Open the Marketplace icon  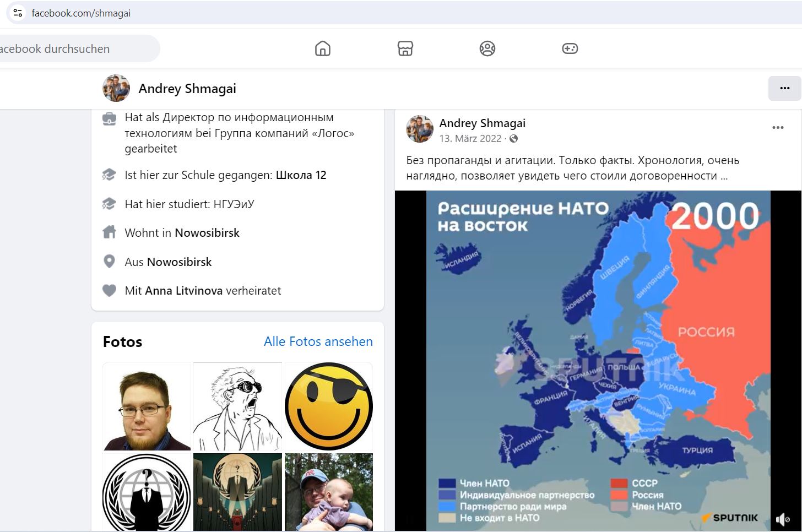point(405,48)
